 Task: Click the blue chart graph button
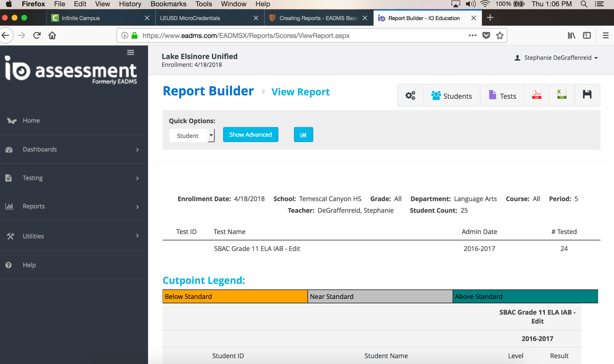coord(303,135)
